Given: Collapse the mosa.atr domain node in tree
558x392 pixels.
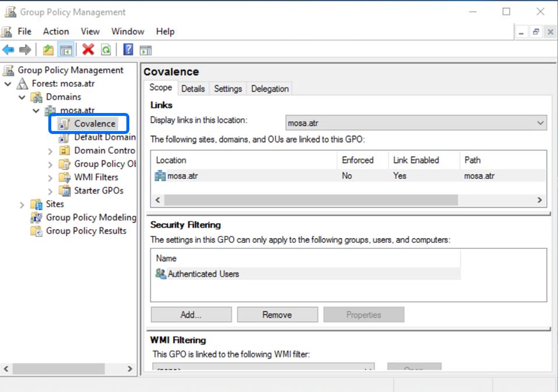Looking at the screenshot, I should point(36,111).
